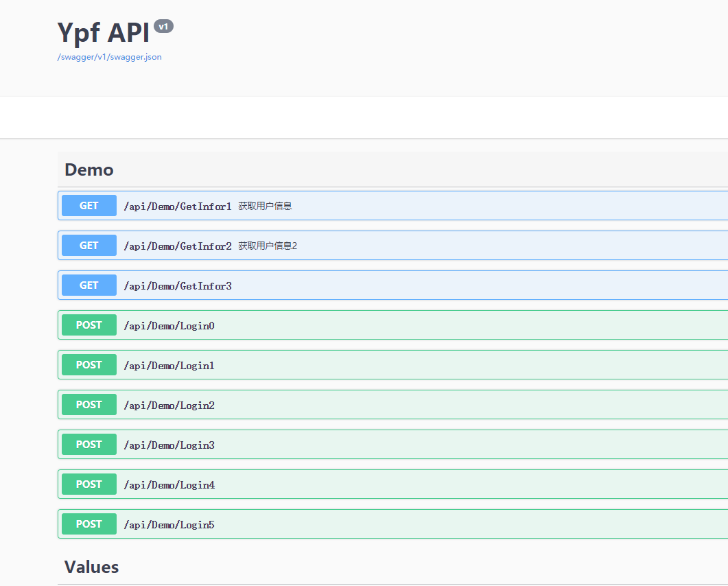Click the v1 version badge
728x586 pixels.
[x=163, y=27]
